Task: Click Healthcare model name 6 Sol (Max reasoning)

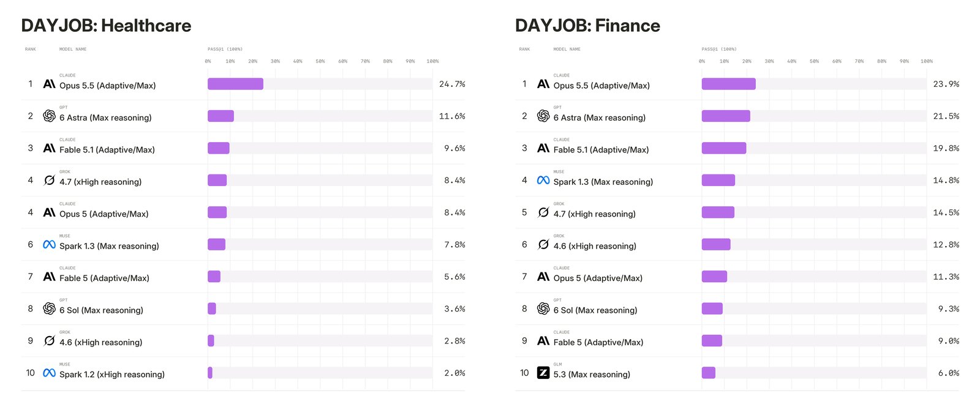Action: coord(101,310)
